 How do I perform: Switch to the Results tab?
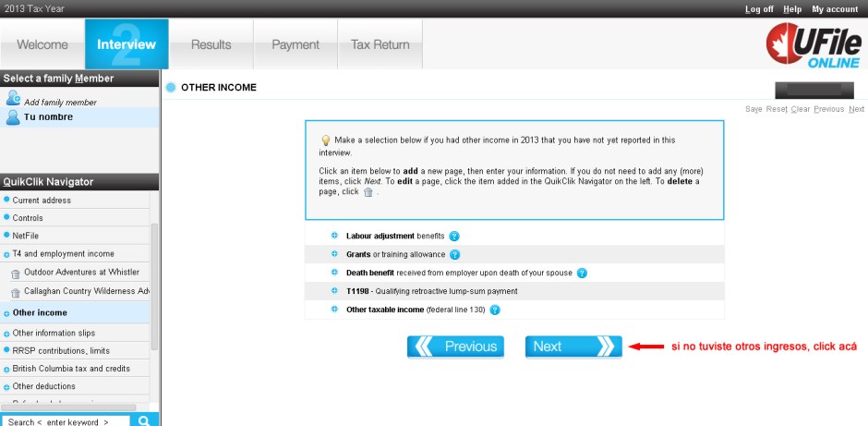[x=211, y=44]
